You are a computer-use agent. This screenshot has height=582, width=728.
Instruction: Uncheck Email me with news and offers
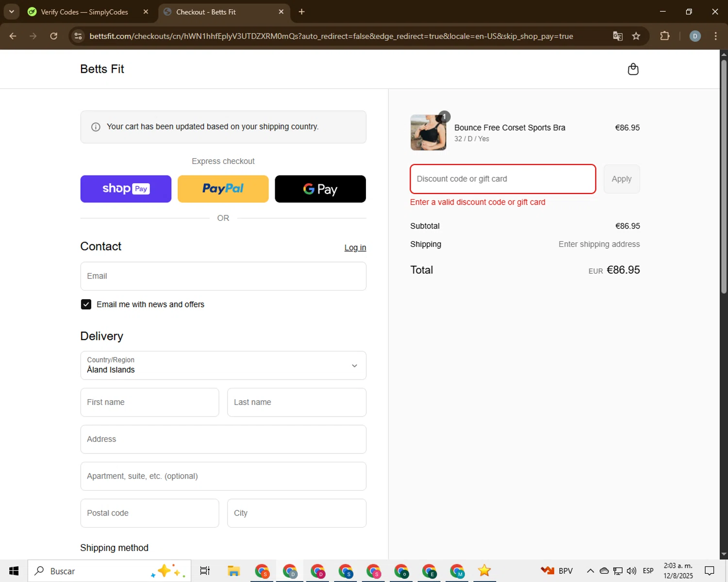point(86,305)
